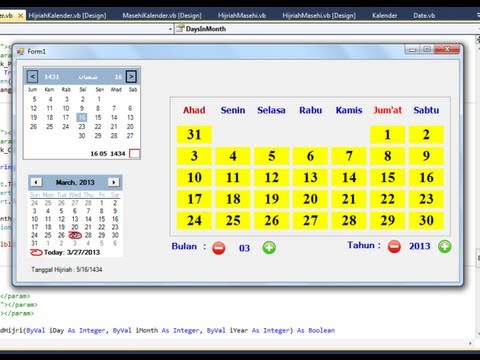Close the current .vb editor tab
The height and width of the screenshot is (360, 480).
coord(20,15)
